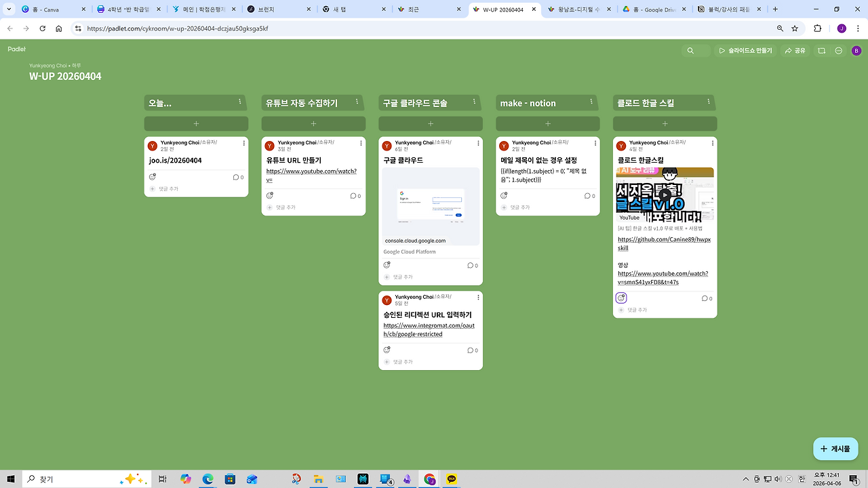Click the remake board icon in the toolbar

click(822, 50)
